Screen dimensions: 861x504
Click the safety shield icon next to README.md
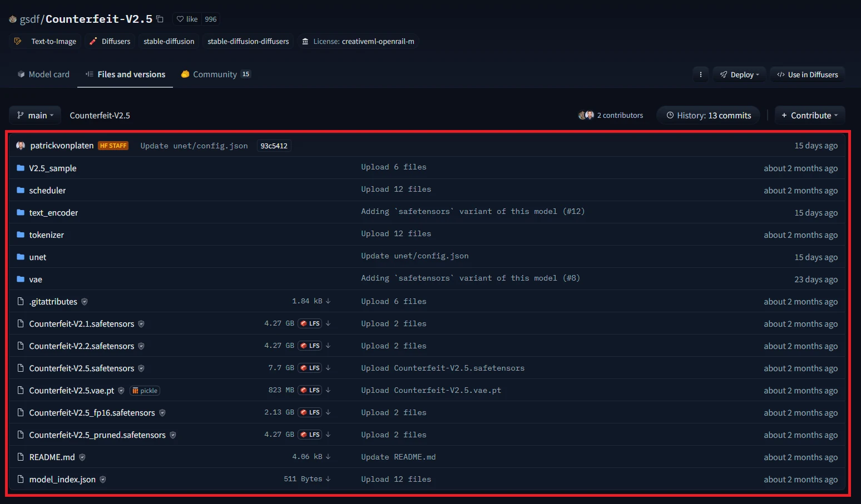(82, 457)
